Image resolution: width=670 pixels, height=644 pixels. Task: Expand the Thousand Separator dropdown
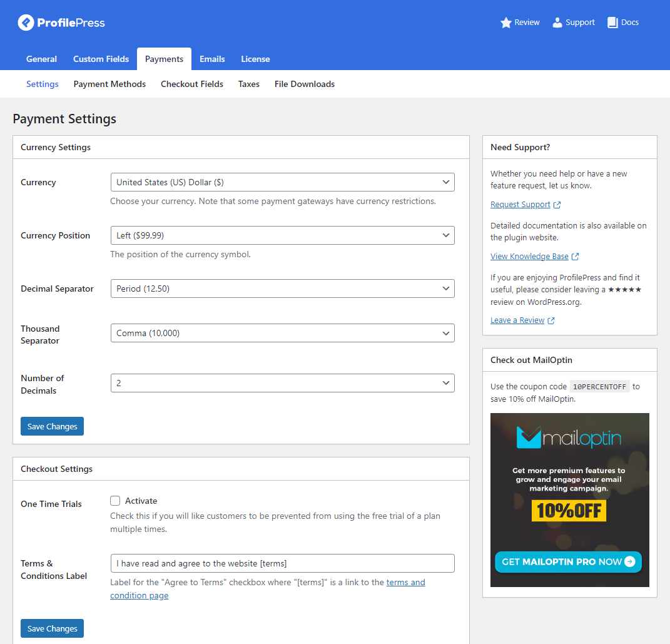(282, 333)
